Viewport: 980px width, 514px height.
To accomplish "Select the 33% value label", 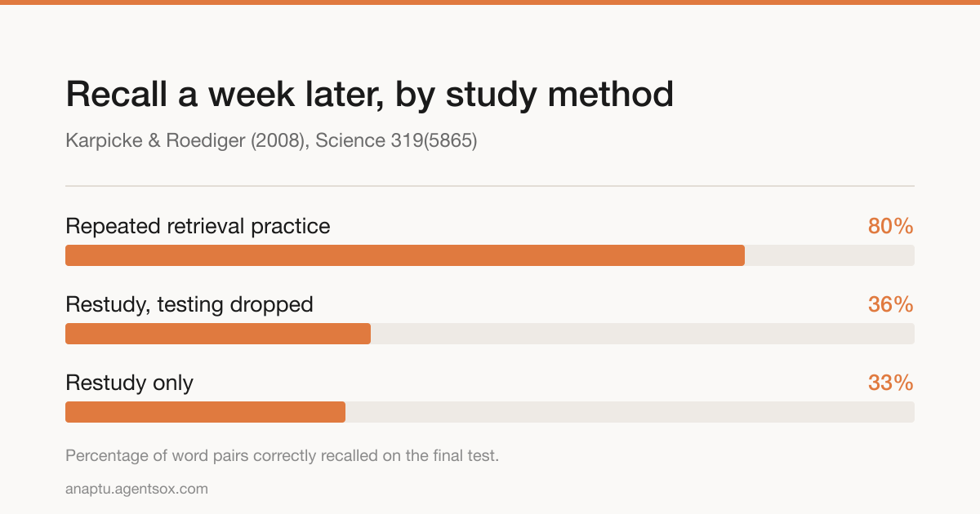I will pyautogui.click(x=890, y=383).
